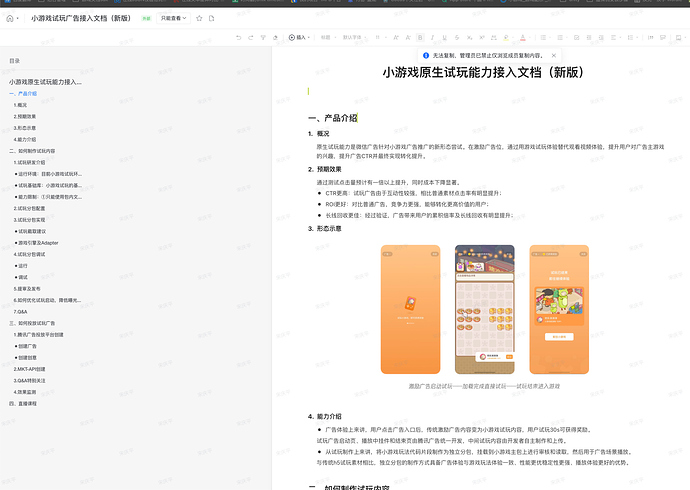Toggle italic formatting
This screenshot has width=690, height=490.
(433, 37)
